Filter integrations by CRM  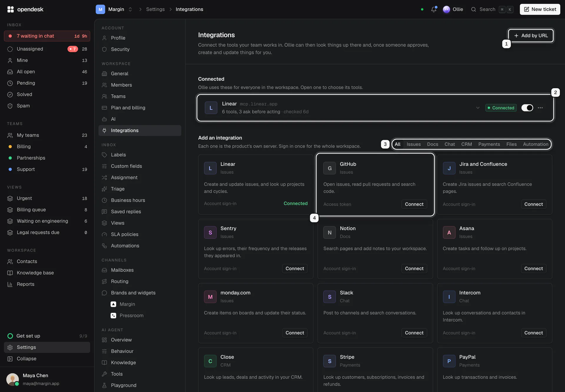coord(466,144)
